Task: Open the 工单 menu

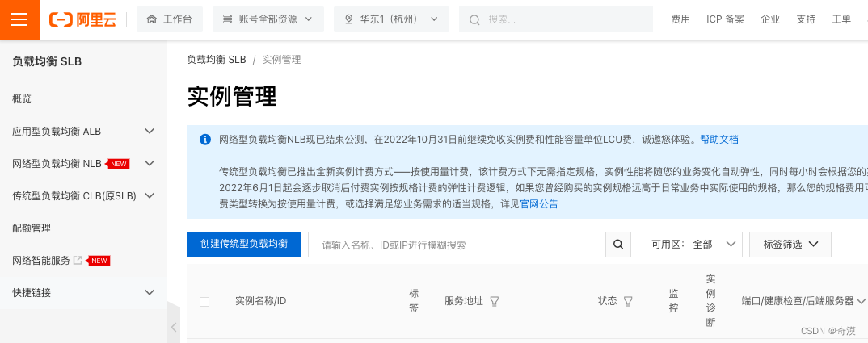Action: coord(841,19)
